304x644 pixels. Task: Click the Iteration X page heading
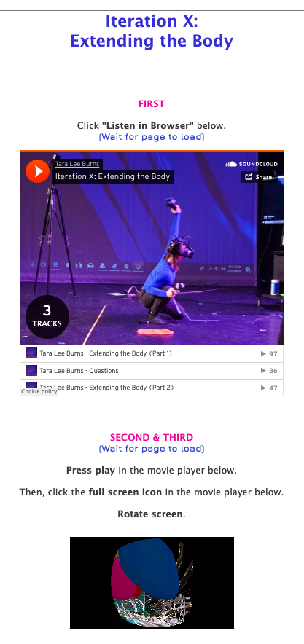(152, 31)
